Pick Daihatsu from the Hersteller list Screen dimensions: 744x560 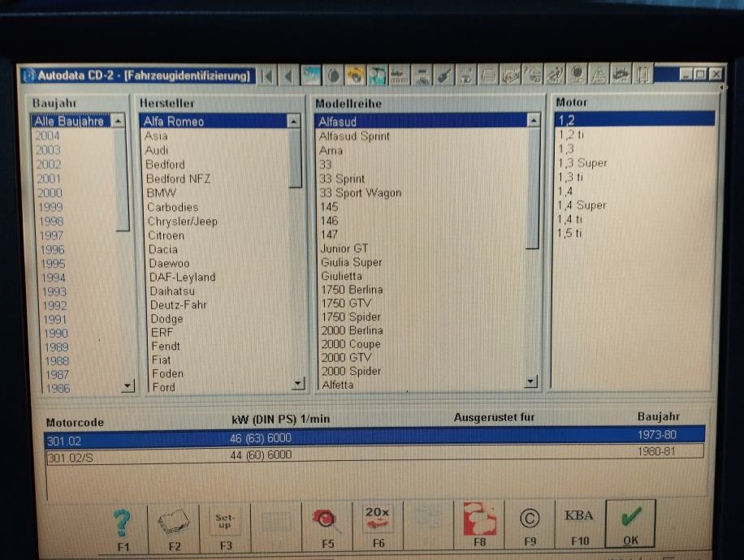(x=172, y=291)
